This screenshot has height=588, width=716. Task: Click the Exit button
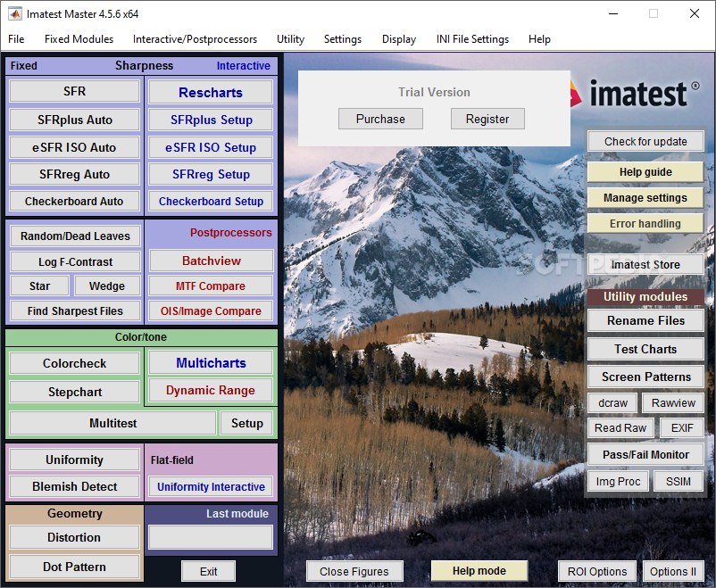tap(208, 572)
